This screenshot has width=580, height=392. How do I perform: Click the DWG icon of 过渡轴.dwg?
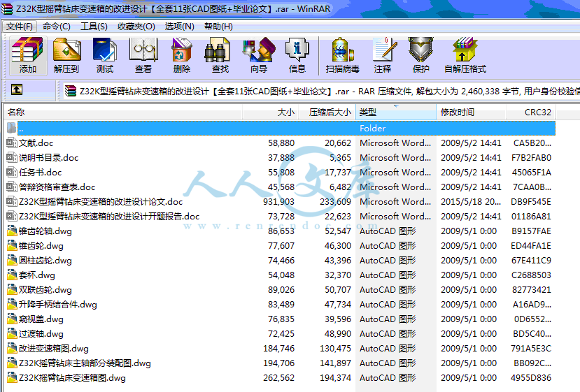(12, 333)
